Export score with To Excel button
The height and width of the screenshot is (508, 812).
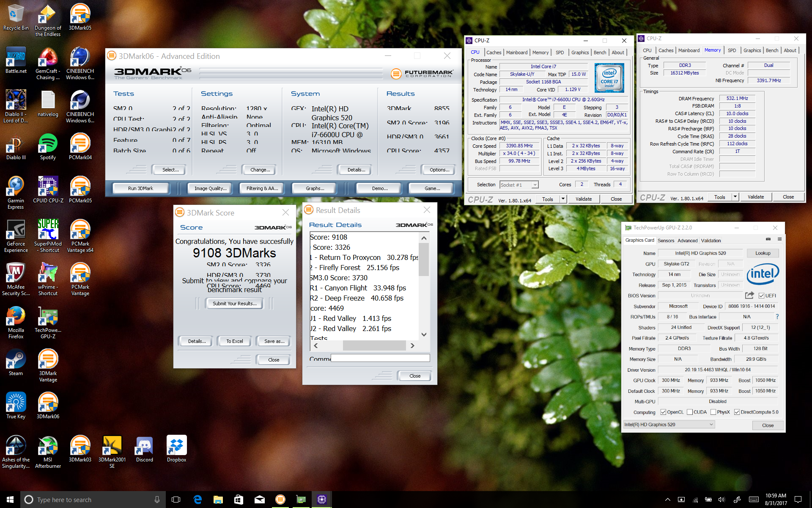(234, 341)
